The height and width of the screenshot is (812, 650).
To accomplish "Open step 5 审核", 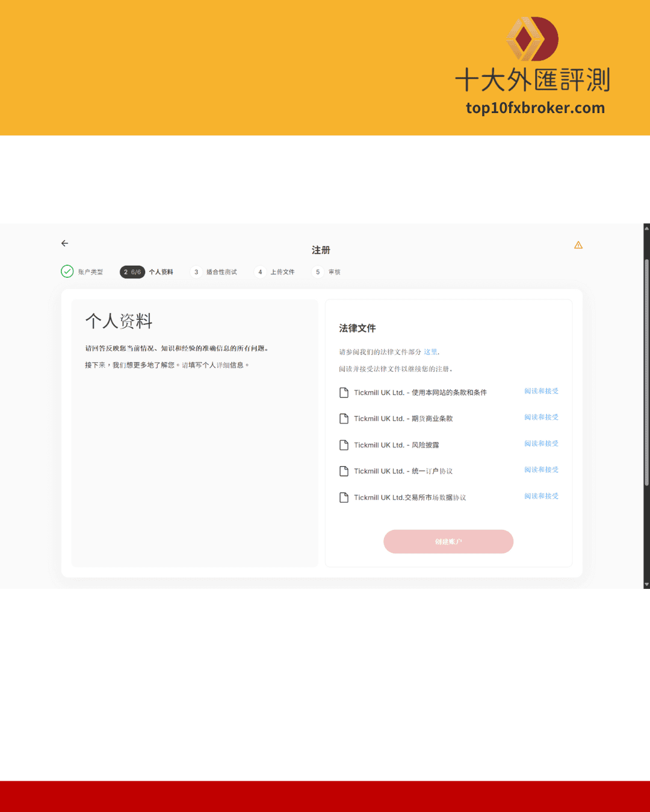I will (328, 272).
